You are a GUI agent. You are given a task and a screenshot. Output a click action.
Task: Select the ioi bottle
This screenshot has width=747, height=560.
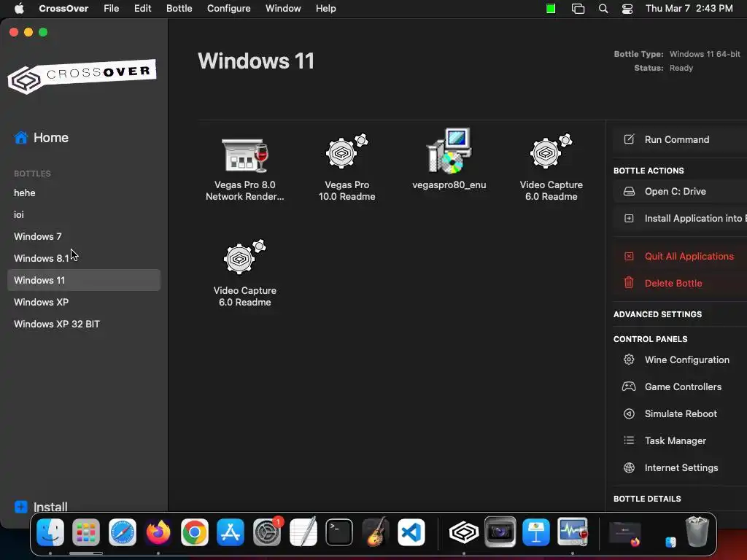pos(84,215)
